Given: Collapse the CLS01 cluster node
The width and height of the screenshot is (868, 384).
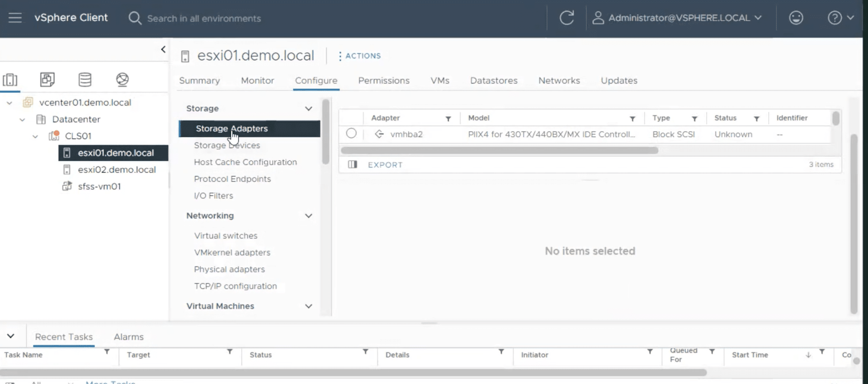Looking at the screenshot, I should click(x=35, y=136).
